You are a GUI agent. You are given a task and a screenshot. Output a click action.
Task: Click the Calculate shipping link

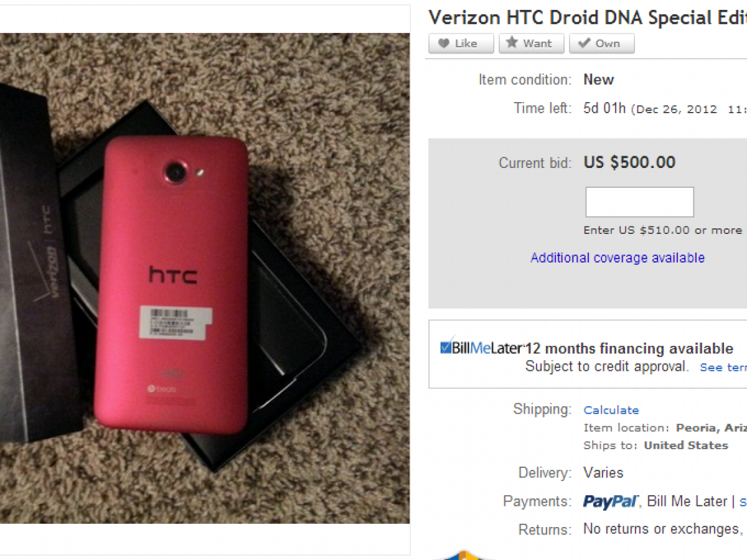tap(611, 410)
